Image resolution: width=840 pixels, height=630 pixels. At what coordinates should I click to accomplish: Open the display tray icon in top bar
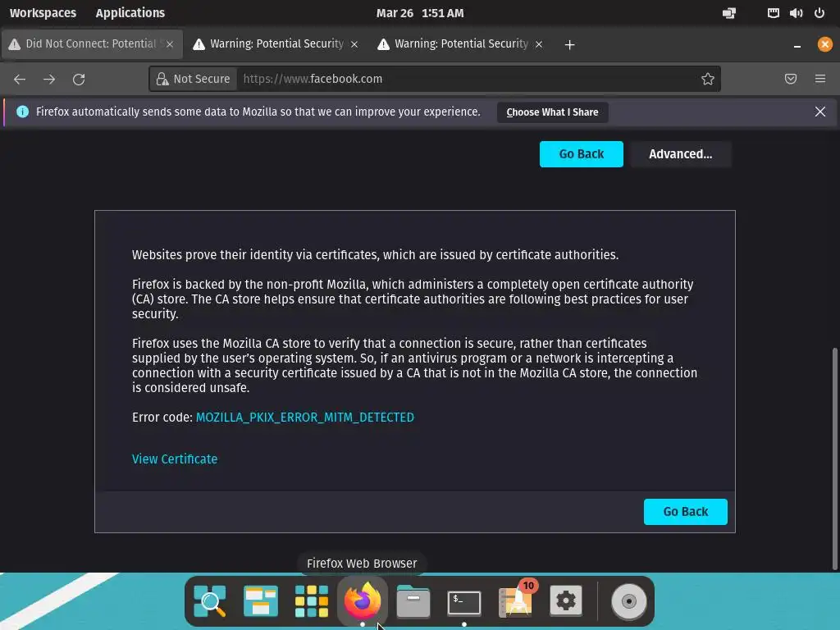729,13
